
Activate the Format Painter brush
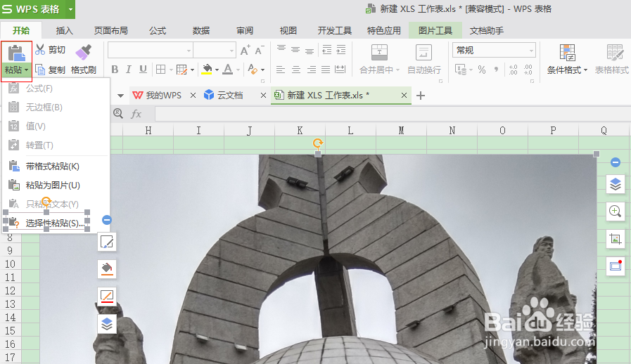coord(84,53)
